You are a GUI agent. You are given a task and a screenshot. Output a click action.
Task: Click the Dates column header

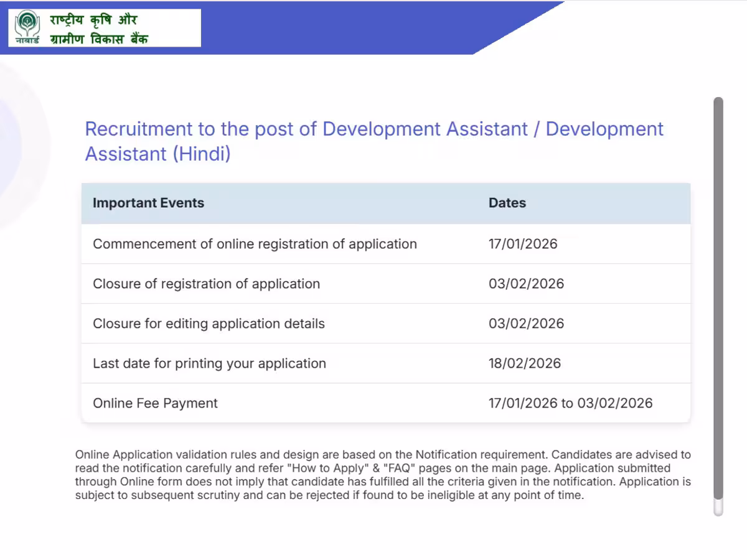click(507, 203)
